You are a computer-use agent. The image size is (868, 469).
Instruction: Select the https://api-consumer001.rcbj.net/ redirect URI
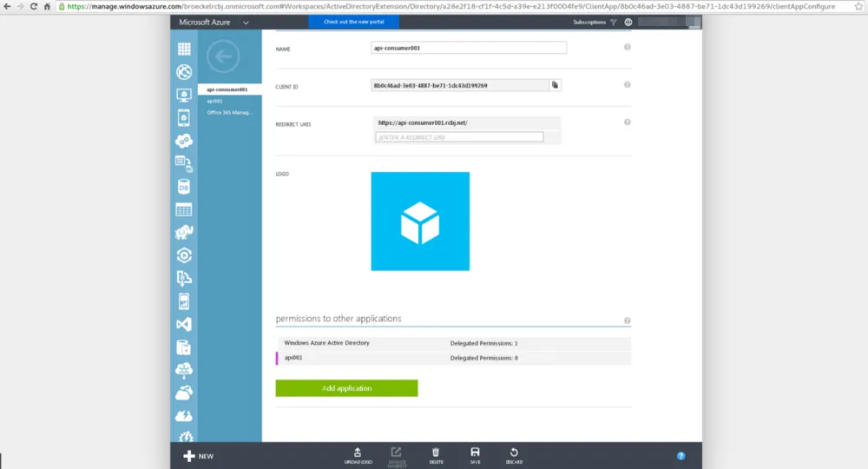tap(423, 123)
